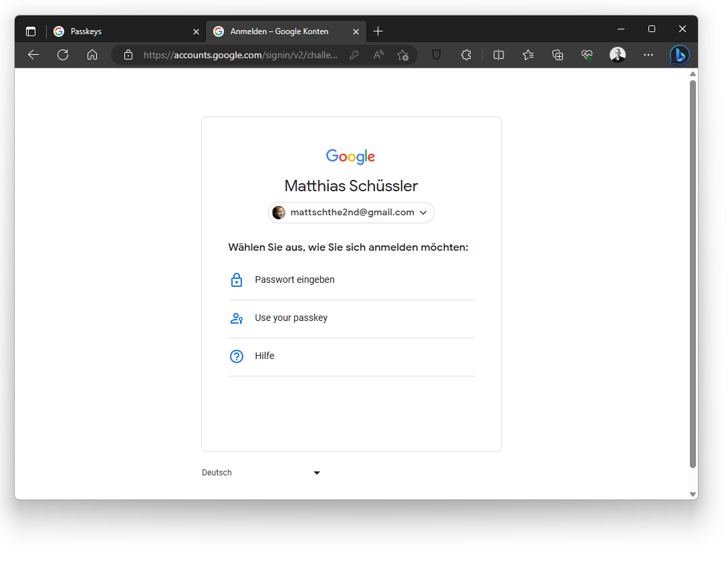
Task: Choose Passwort eingeben sign-in option
Action: point(351,279)
